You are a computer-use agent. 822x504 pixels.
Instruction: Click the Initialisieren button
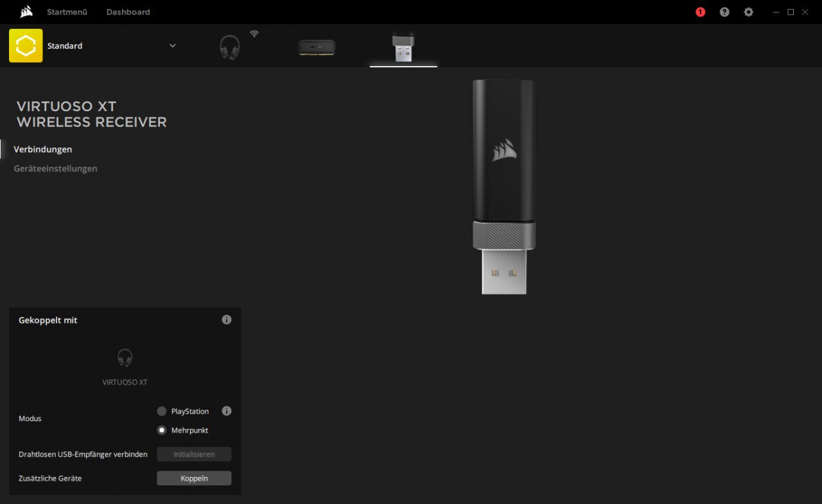pyautogui.click(x=194, y=455)
